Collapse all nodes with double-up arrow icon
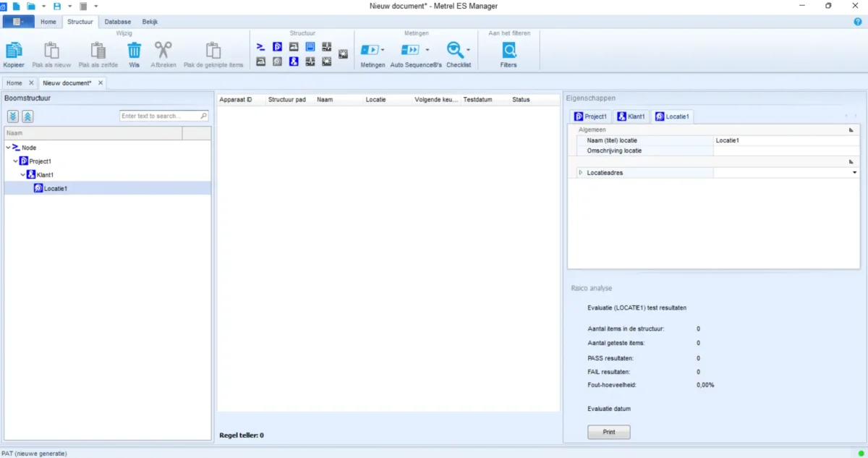This screenshot has height=458, width=868. [27, 116]
